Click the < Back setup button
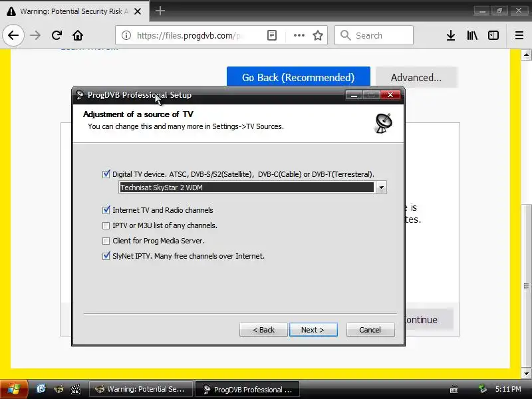The height and width of the screenshot is (399, 532). click(263, 330)
